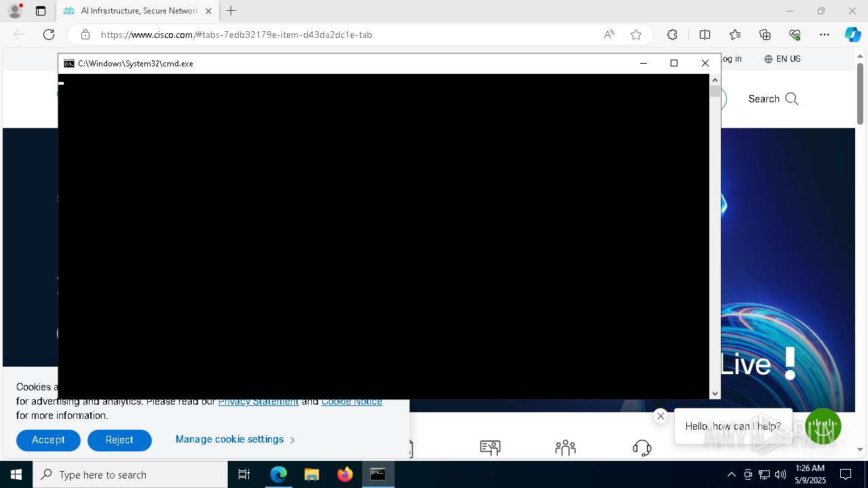Open Edge Settings and more menu

coord(825,35)
